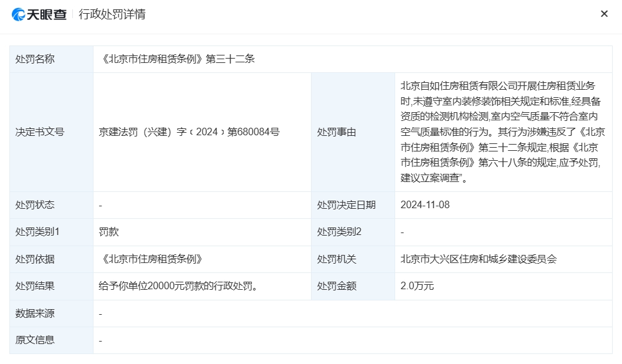The height and width of the screenshot is (364, 622).
Task: Select the amount value 2.0万元
Action: pos(417,286)
